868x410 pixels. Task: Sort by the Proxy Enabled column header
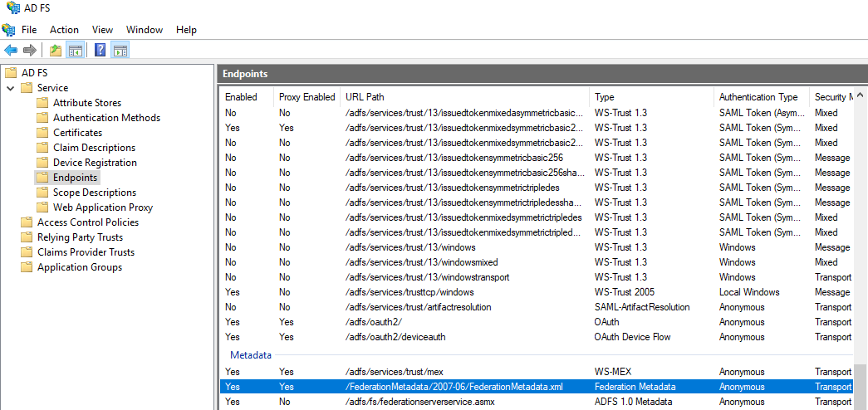[x=306, y=97]
